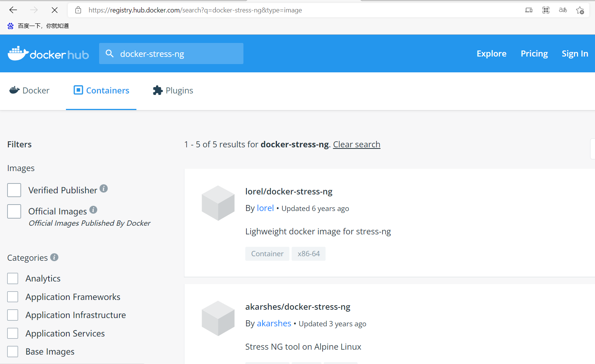Click the search magnifier icon

click(110, 54)
